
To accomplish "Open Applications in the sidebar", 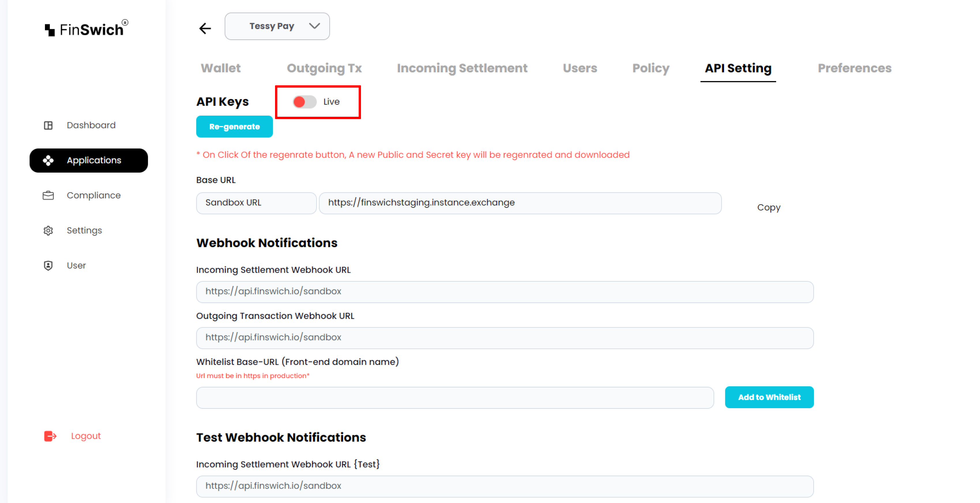I will tap(89, 161).
